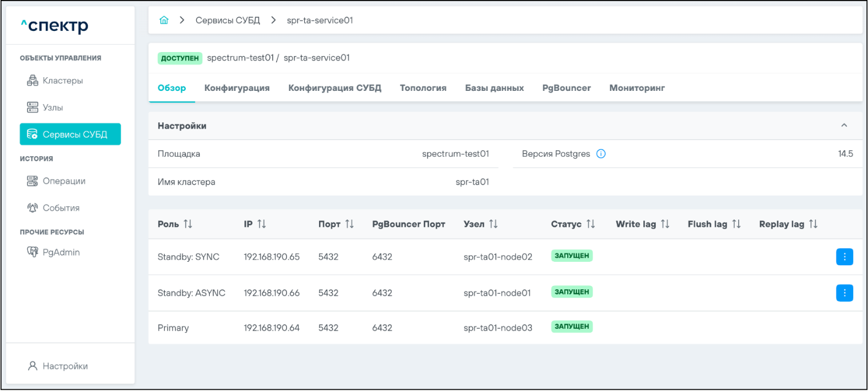Open Настройки at sidebar bottom
Screen dimensions: 868x391
coord(65,366)
